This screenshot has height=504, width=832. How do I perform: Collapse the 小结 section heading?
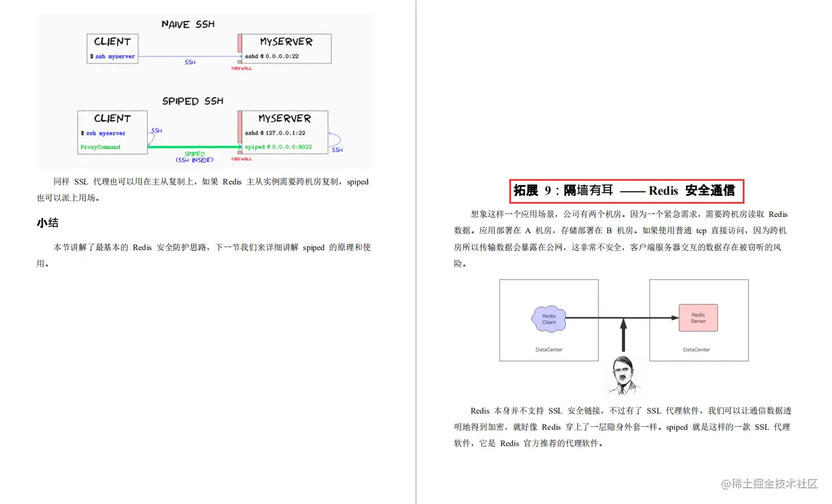48,222
